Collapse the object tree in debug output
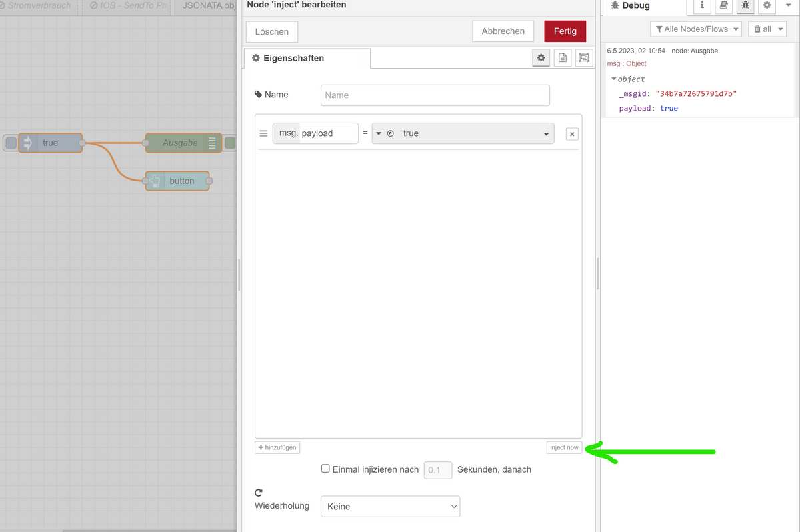 pos(614,79)
